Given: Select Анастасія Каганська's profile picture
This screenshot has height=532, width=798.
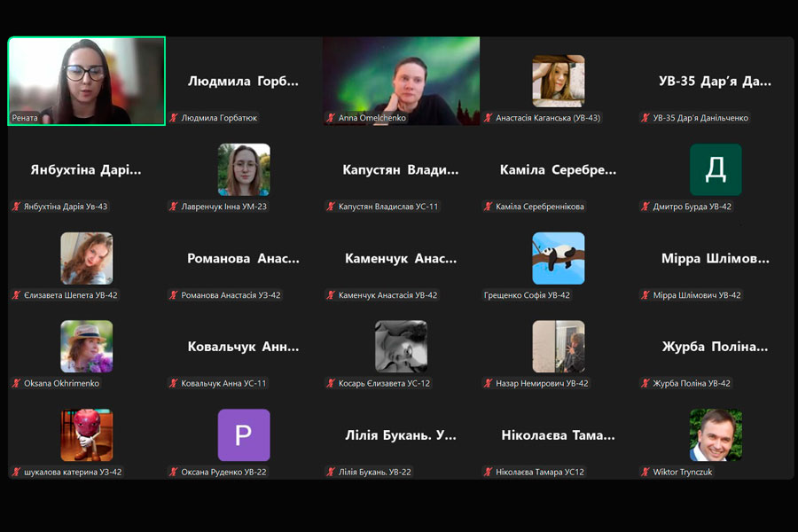Looking at the screenshot, I should click(558, 81).
